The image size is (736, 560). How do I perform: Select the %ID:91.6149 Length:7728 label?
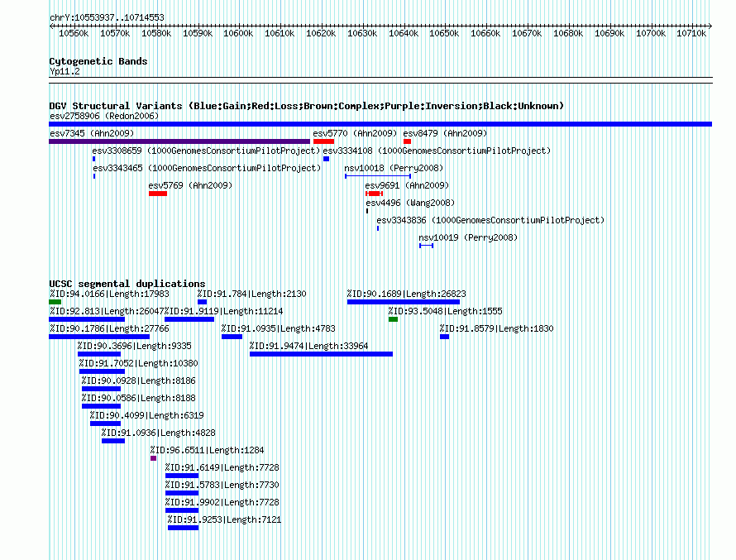pos(222,467)
